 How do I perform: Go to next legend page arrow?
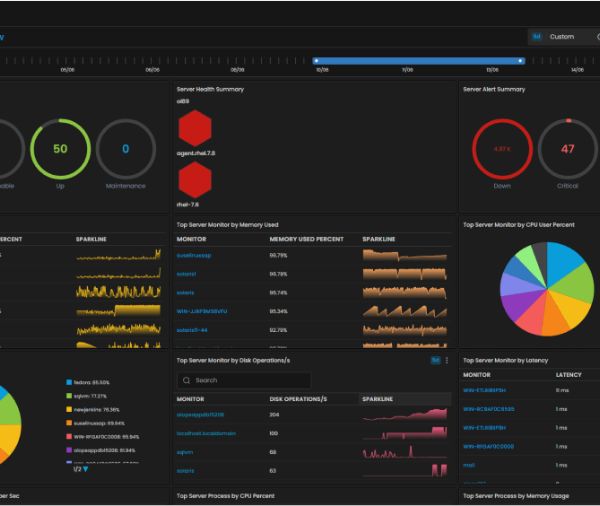click(85, 469)
